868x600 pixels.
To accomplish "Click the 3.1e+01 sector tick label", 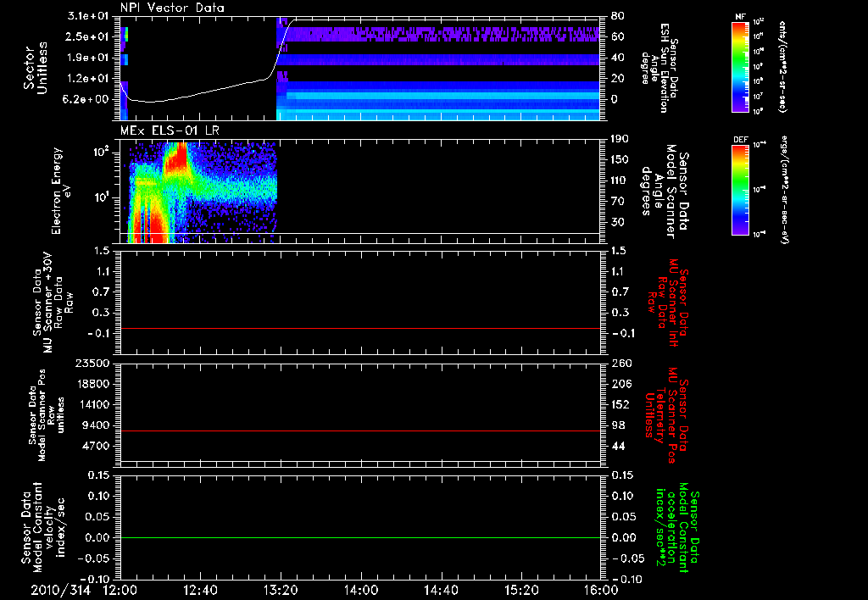I will tap(87, 16).
